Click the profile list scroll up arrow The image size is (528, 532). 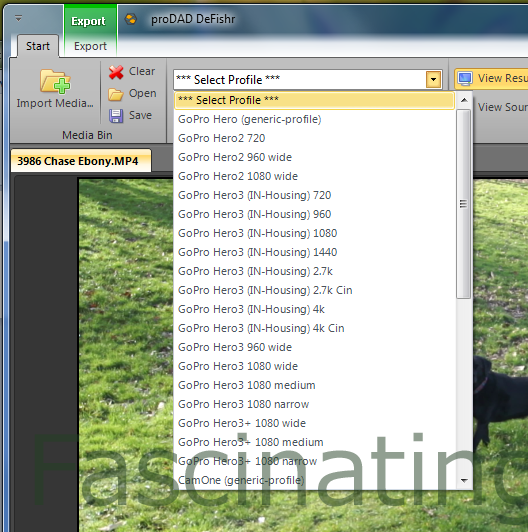(464, 100)
